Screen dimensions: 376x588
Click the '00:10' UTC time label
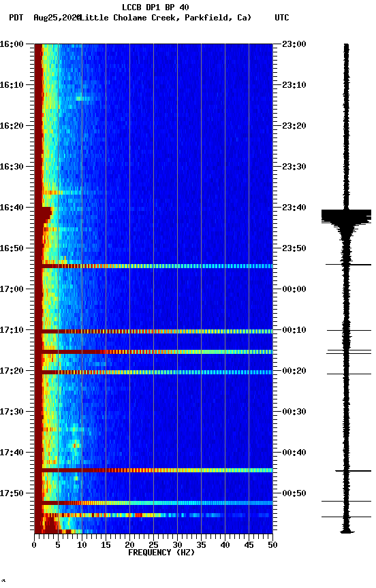point(294,330)
